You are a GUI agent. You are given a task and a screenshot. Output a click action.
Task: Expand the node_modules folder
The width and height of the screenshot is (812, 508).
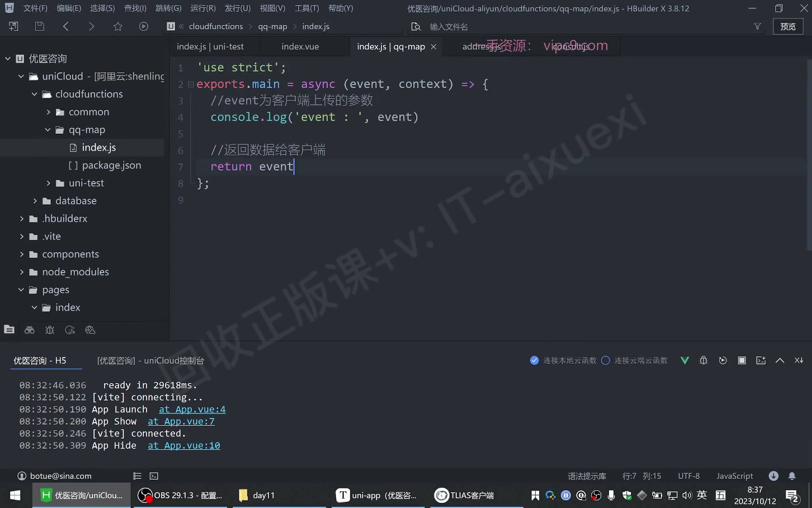[21, 272]
